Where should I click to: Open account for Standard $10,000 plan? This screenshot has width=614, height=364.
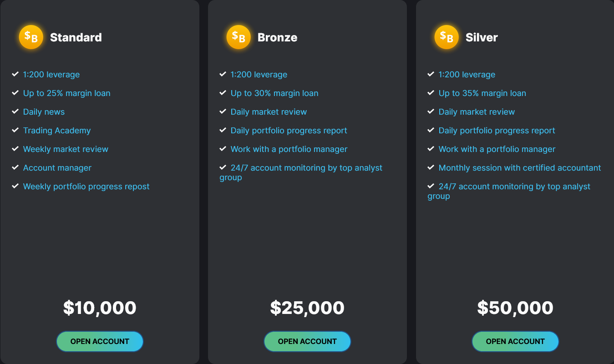click(x=100, y=341)
